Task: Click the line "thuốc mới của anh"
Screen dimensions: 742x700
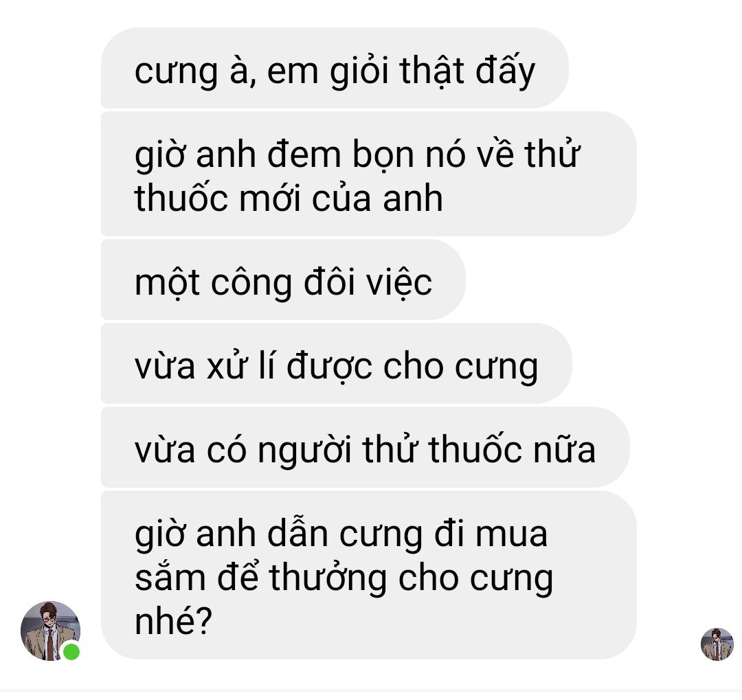Action: [289, 198]
